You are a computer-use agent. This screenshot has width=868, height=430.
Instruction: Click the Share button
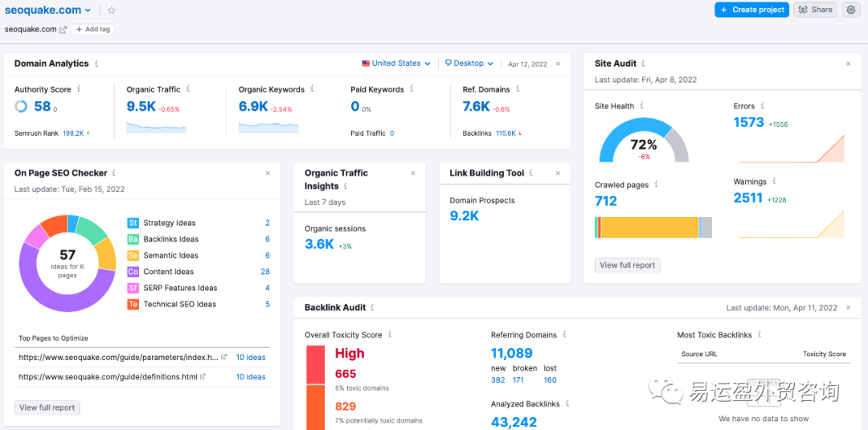[x=815, y=10]
